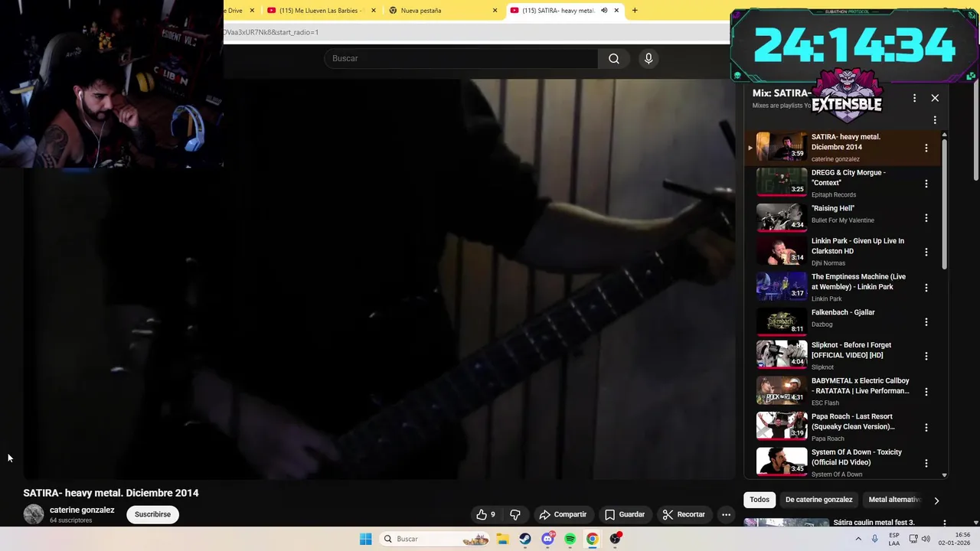
Task: Select Papa Roach - Last Resort title
Action: click(853, 422)
